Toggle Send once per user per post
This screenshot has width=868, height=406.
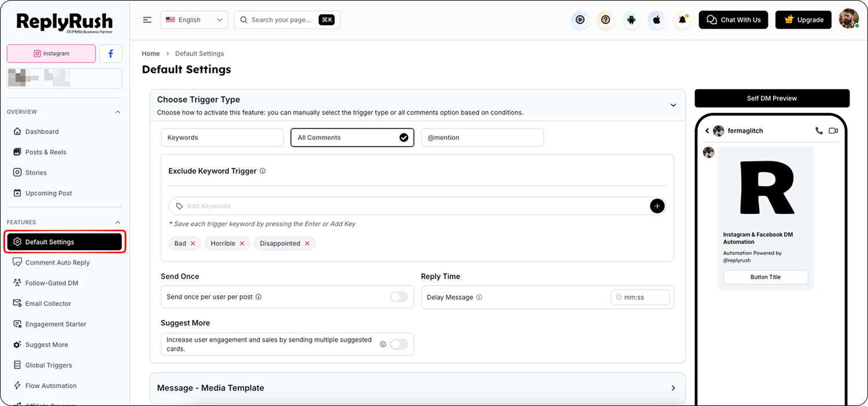point(399,297)
